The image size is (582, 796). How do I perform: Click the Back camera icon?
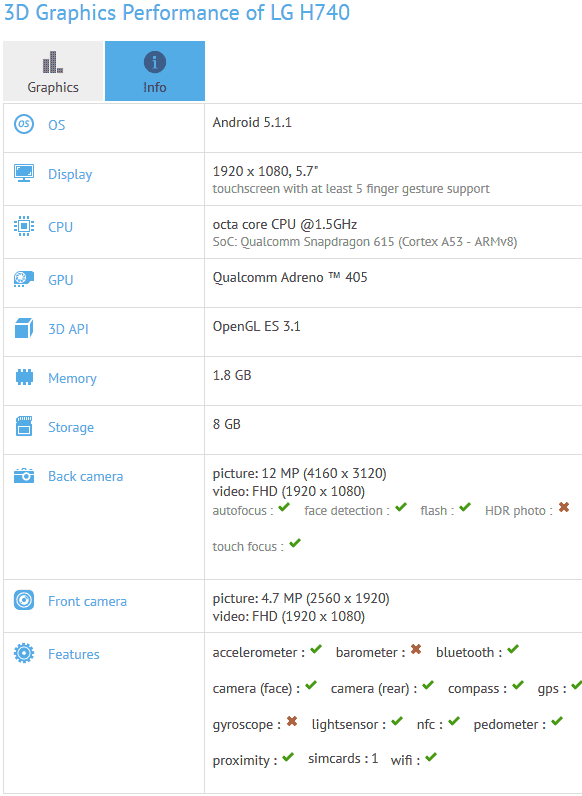[x=24, y=476]
